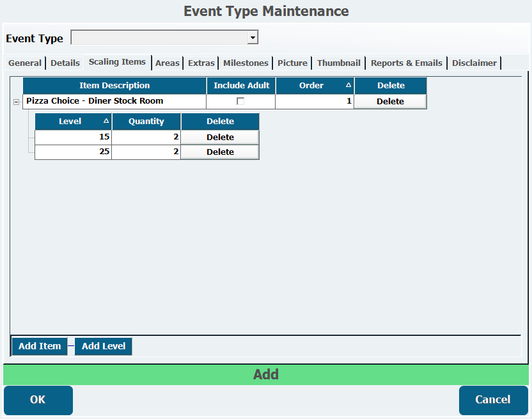This screenshot has height=419, width=532.
Task: Sort by the Order column sort arrow
Action: 348,85
